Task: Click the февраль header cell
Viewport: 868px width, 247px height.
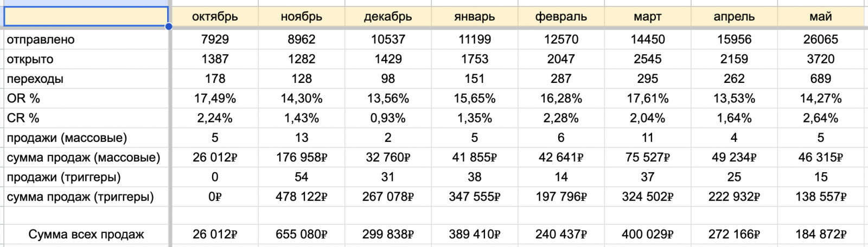Action: [561, 17]
